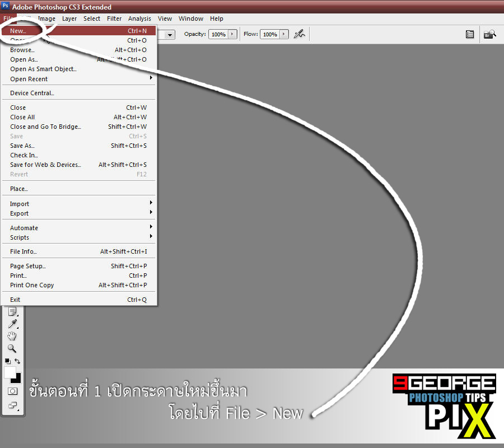Select Close and Go To Bridge...
The width and height of the screenshot is (504, 448).
[79, 127]
